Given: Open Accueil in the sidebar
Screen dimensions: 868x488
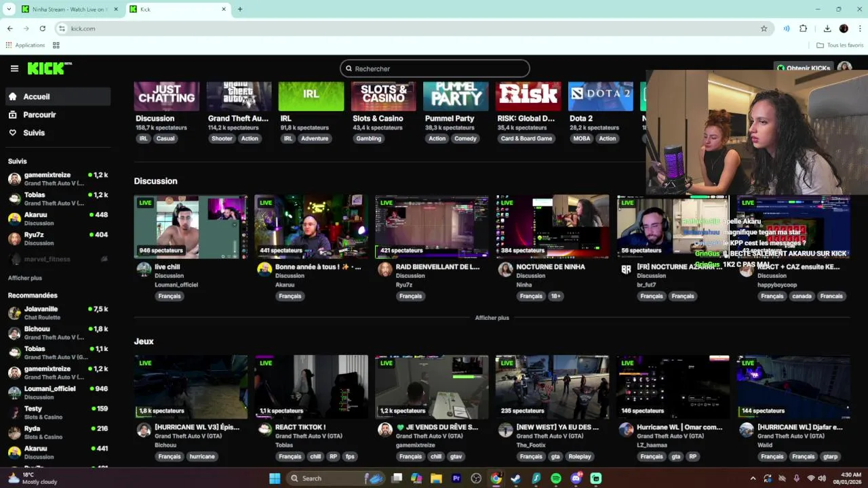Looking at the screenshot, I should [58, 96].
